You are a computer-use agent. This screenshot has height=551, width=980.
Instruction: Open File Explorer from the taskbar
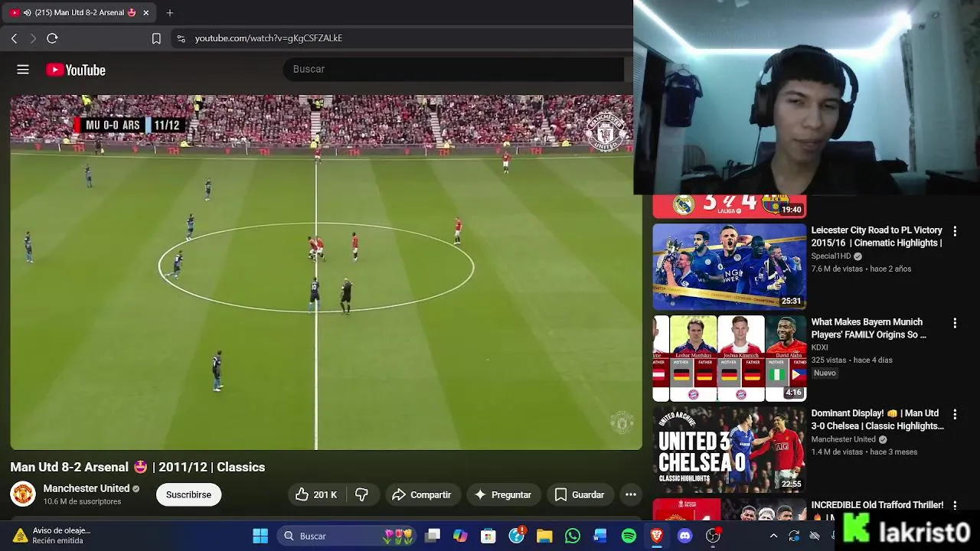[x=544, y=536]
